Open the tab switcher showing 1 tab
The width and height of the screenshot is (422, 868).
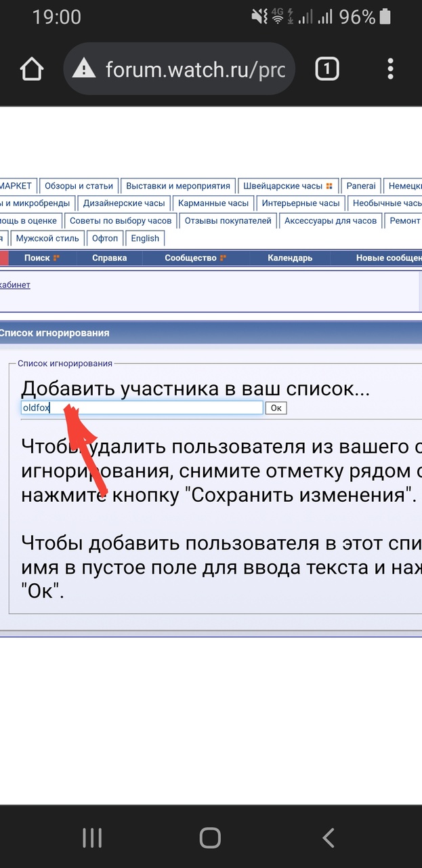pyautogui.click(x=327, y=68)
